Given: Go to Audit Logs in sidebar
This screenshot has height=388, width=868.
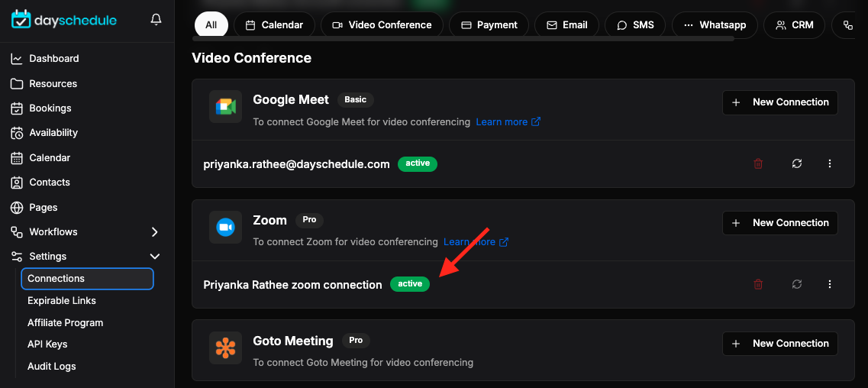Looking at the screenshot, I should pos(51,367).
